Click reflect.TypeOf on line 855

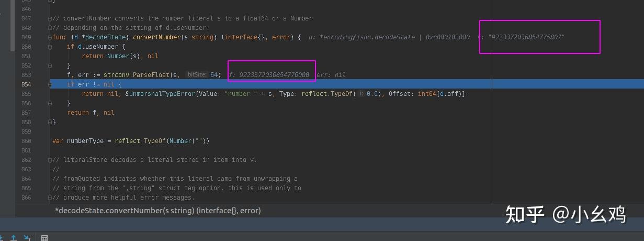pos(327,94)
